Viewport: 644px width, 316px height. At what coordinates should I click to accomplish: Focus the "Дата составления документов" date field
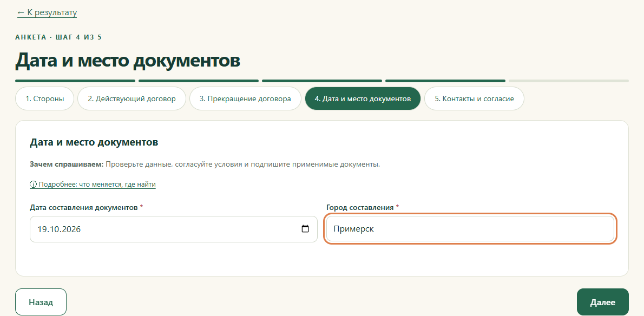[174, 229]
